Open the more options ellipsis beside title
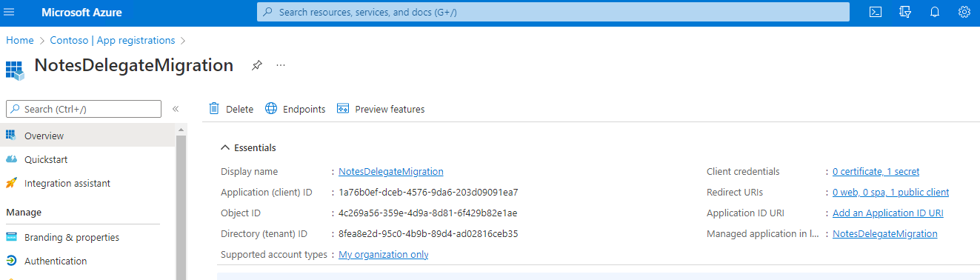The width and height of the screenshot is (980, 280). click(x=281, y=65)
